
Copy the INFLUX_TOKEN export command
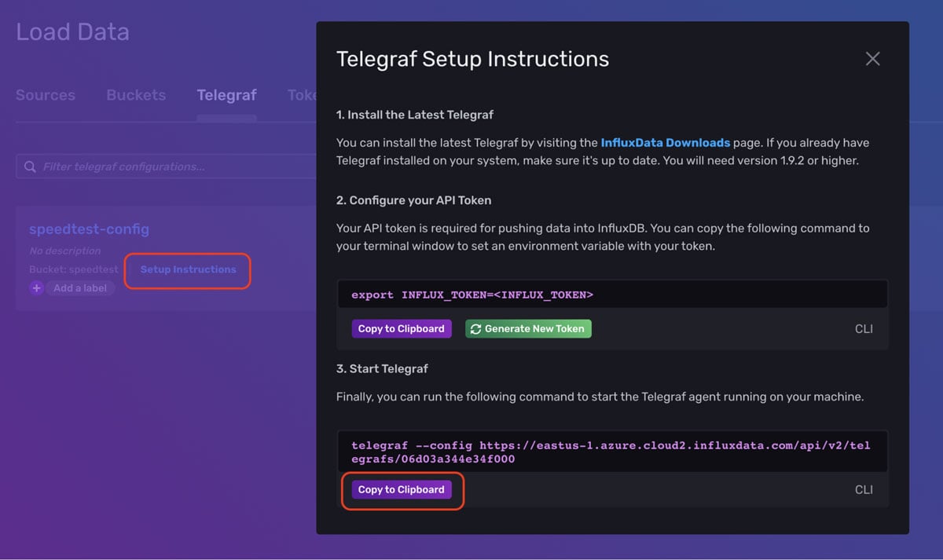point(402,328)
